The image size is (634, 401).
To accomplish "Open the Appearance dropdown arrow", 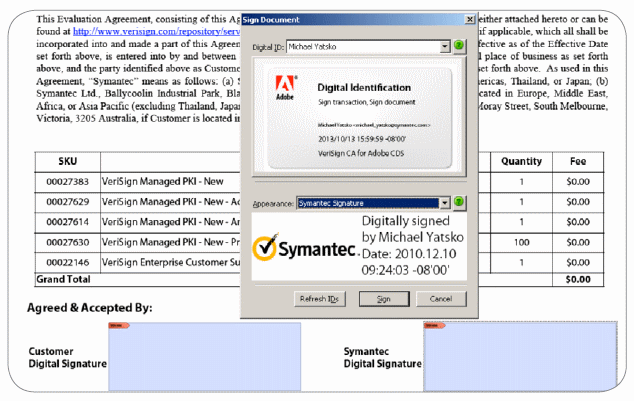I will (x=445, y=203).
